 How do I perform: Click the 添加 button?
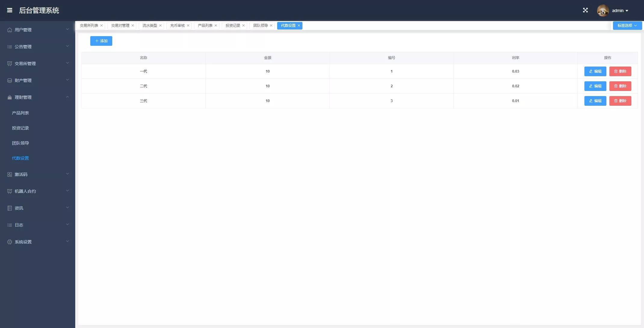click(x=101, y=41)
